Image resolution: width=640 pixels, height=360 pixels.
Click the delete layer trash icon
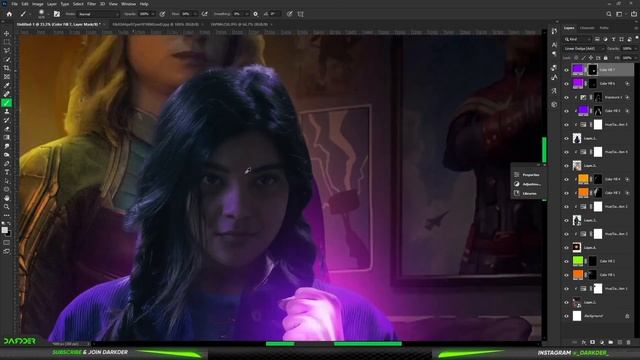tap(629, 342)
